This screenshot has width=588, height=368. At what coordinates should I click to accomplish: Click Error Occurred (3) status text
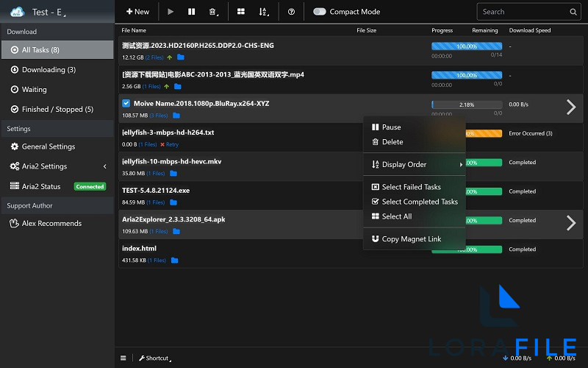[x=530, y=133]
